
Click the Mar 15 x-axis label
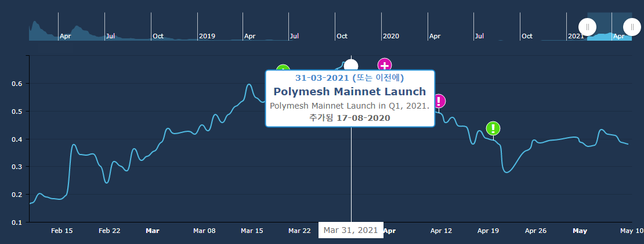click(252, 231)
